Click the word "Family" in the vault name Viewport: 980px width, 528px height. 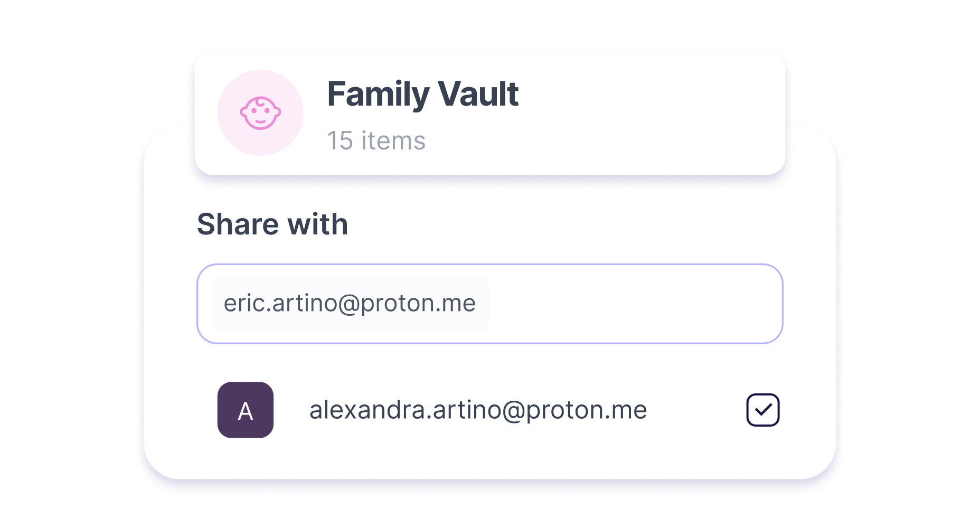378,95
